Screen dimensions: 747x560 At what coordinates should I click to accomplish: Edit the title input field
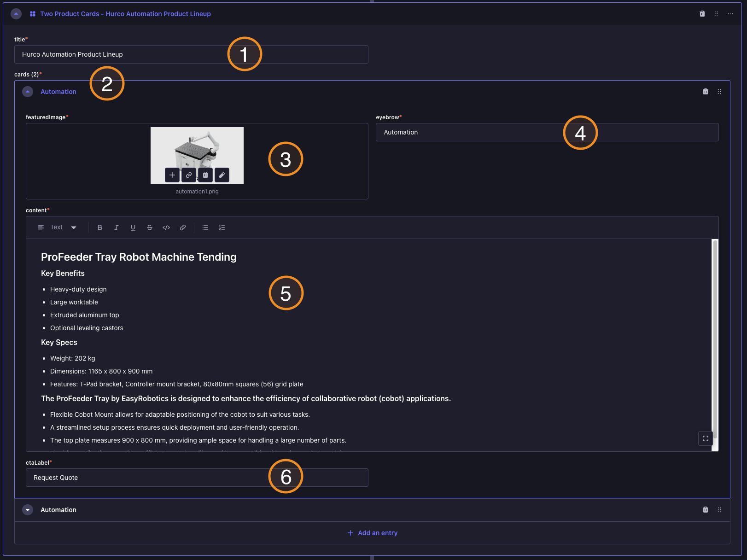pyautogui.click(x=191, y=54)
